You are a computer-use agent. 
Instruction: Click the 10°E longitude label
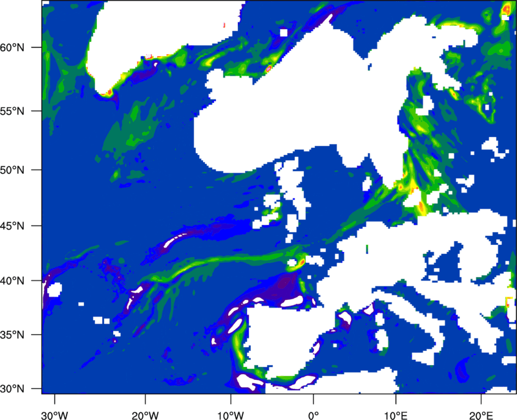396,415
